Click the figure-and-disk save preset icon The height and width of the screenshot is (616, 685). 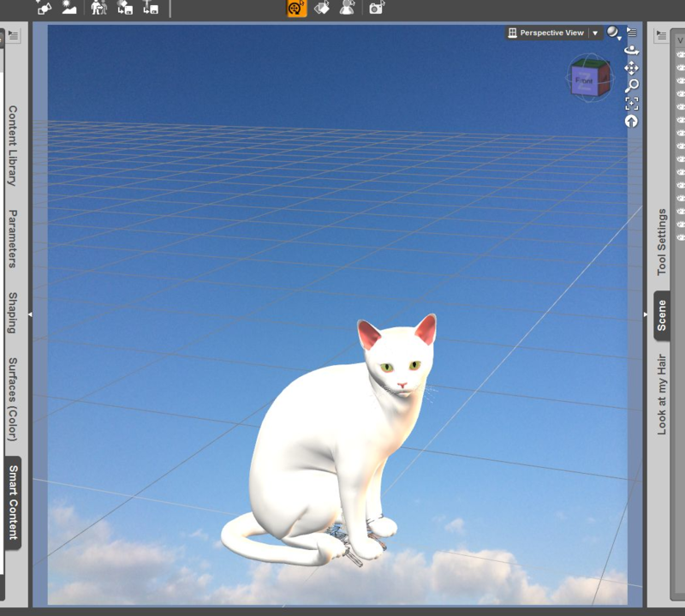tap(151, 8)
